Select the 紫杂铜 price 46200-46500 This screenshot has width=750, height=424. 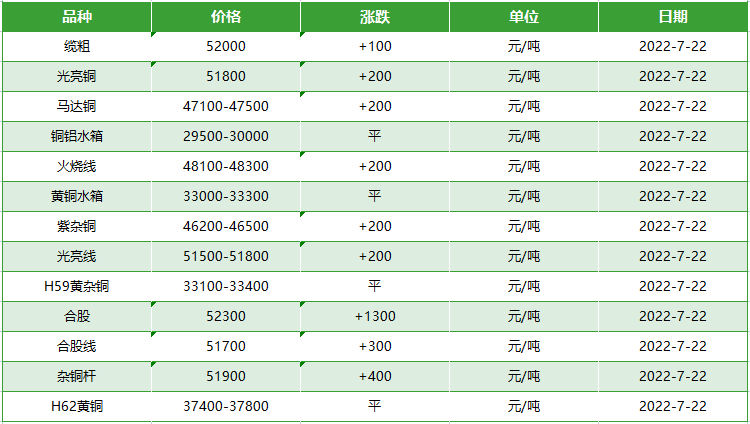pos(226,226)
